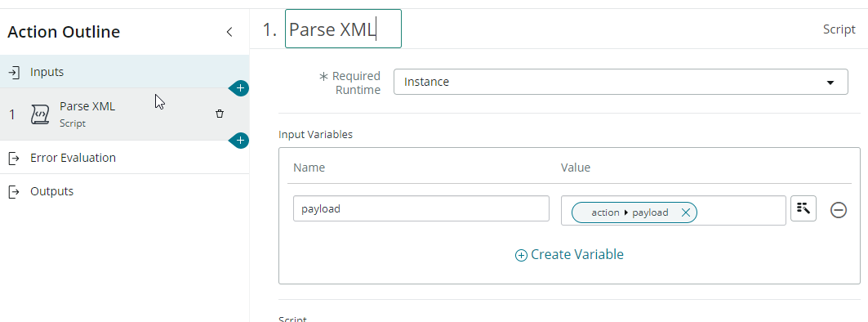The width and height of the screenshot is (868, 322).
Task: Remove the action payload data pill
Action: tap(685, 212)
